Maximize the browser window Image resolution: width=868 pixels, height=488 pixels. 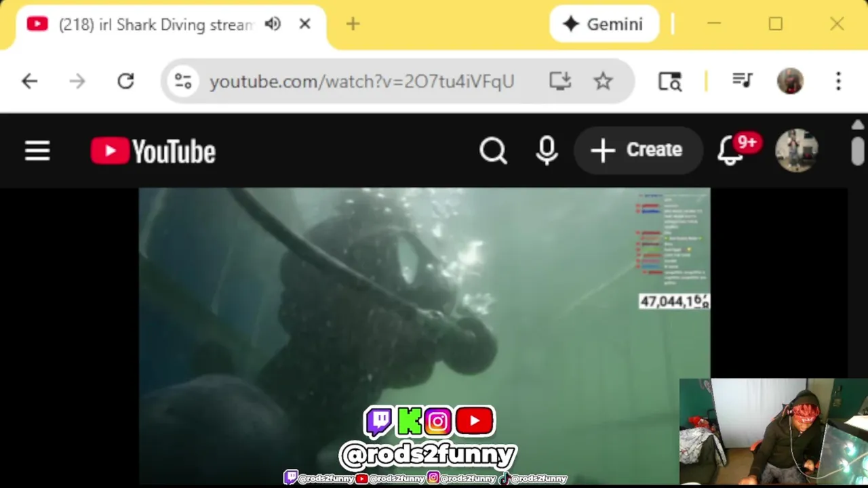pos(775,24)
